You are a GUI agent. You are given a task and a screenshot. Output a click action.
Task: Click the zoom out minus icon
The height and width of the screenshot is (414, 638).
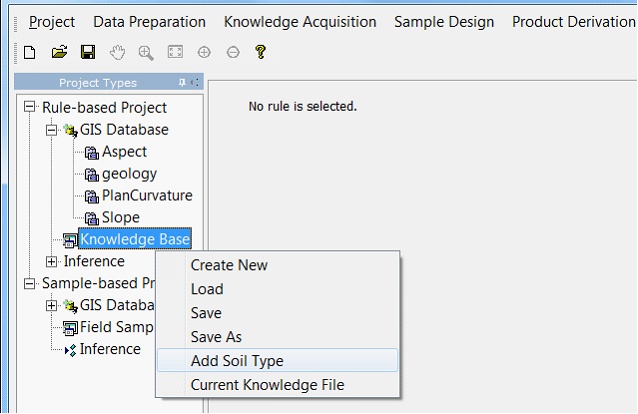click(233, 52)
